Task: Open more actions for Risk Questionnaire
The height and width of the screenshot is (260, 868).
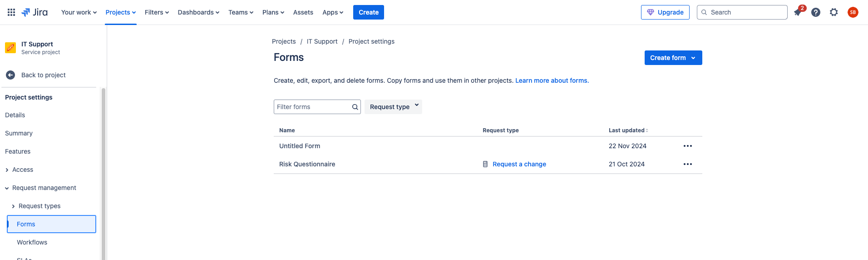Action: 687,164
